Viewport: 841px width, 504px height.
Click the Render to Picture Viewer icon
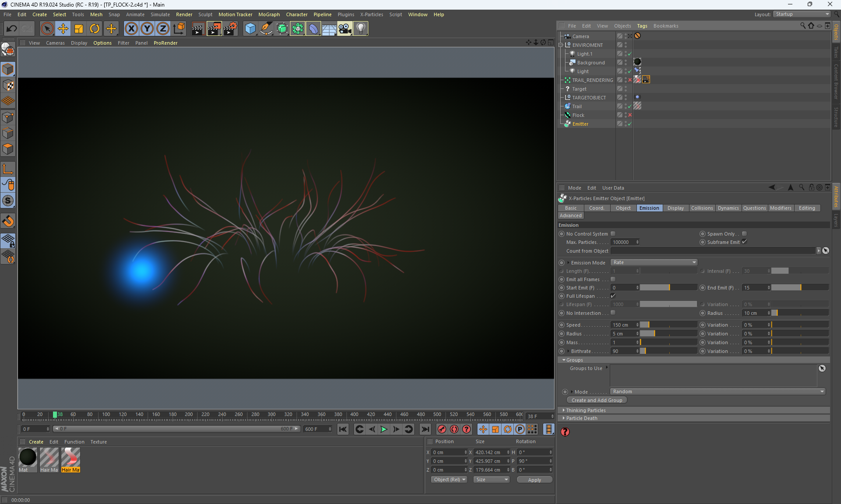(x=214, y=29)
